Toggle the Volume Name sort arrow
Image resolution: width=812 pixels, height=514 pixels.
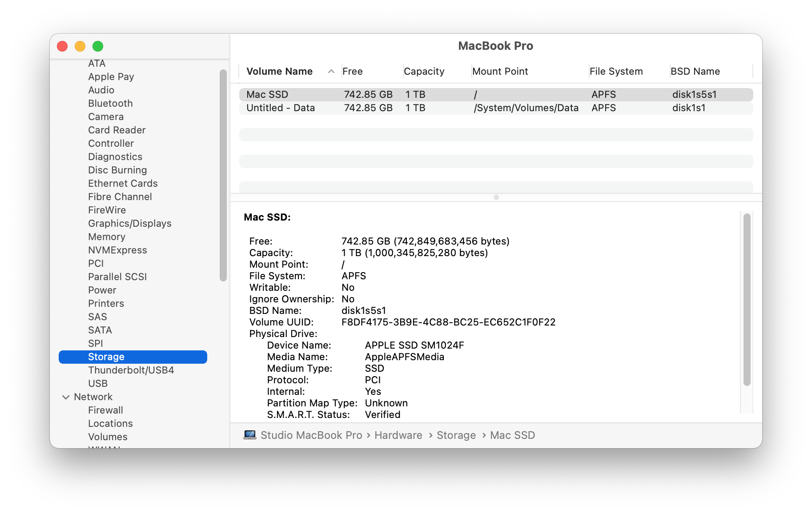pyautogui.click(x=331, y=72)
